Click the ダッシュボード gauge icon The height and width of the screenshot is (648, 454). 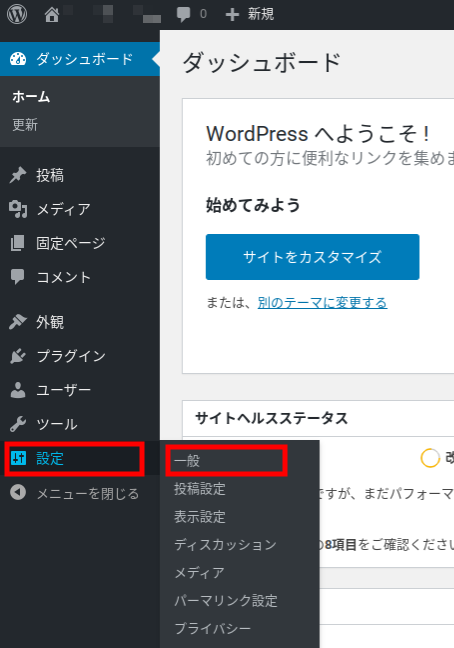[x=18, y=59]
